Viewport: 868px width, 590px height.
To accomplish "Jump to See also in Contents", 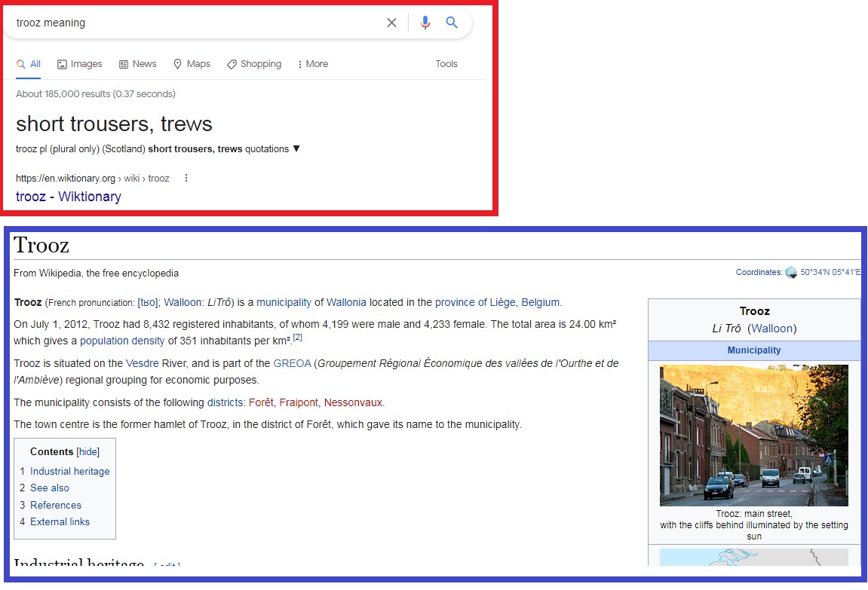I will (x=50, y=488).
